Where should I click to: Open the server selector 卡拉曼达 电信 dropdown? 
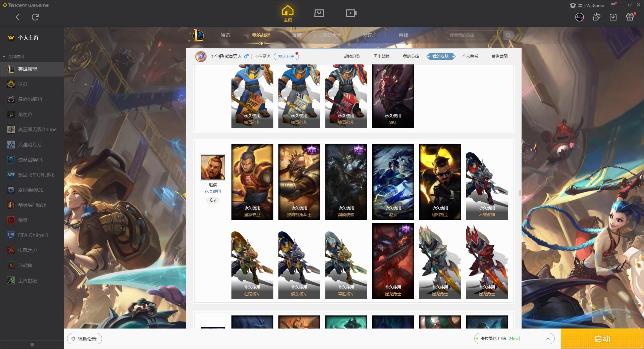pyautogui.click(x=514, y=339)
